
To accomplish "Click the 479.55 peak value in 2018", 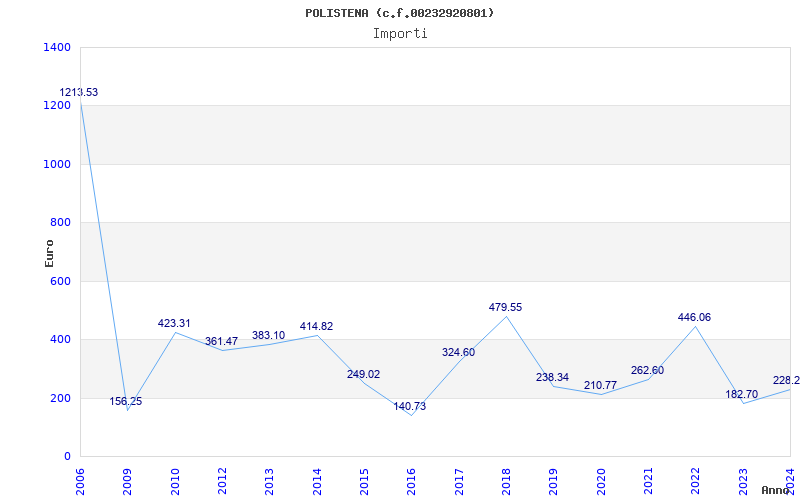I will click(505, 308).
